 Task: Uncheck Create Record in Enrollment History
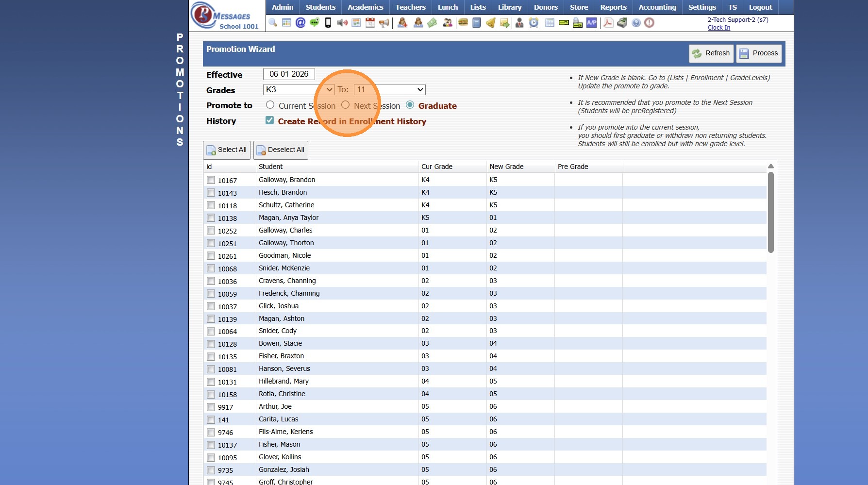270,120
